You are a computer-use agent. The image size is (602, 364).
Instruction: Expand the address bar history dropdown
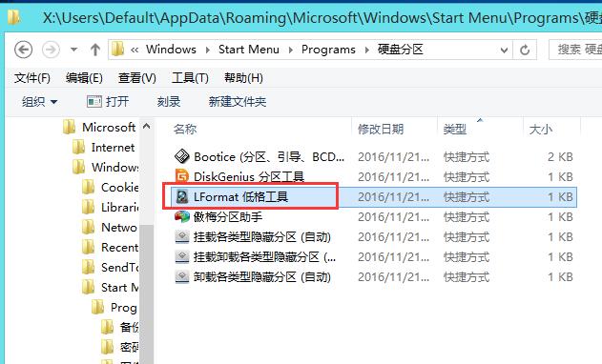click(x=504, y=51)
